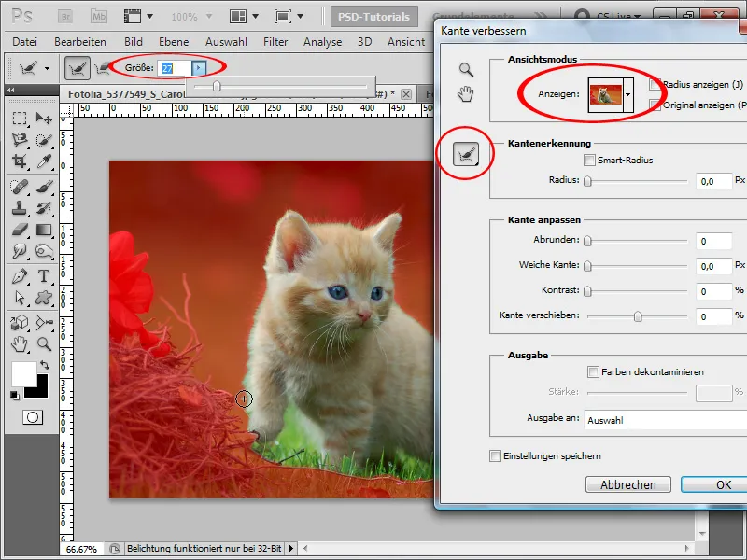Select the Eraser tool
Screen dimensions: 747x560
19,230
